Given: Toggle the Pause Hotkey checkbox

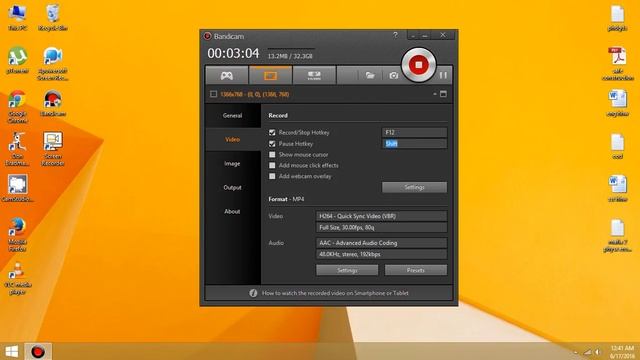Looking at the screenshot, I should click(x=272, y=144).
